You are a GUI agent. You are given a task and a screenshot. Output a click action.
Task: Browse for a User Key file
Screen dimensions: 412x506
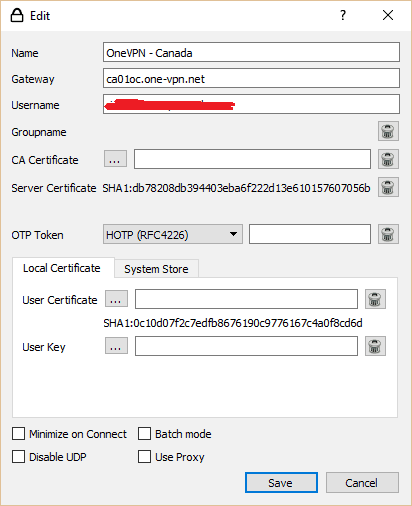pos(116,345)
